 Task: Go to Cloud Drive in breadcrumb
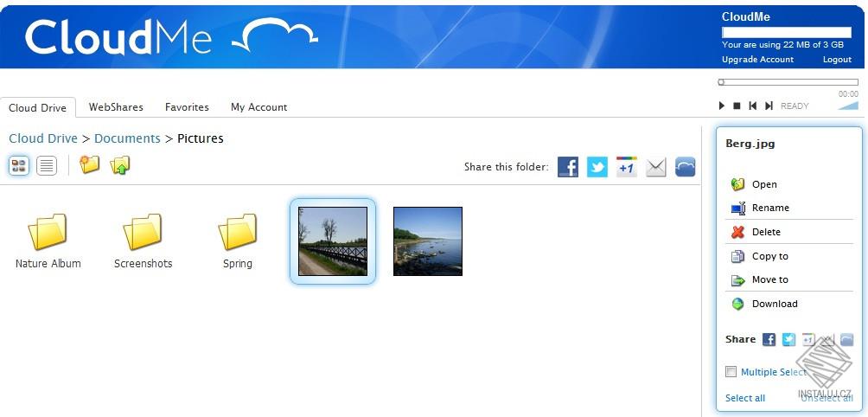tap(43, 138)
